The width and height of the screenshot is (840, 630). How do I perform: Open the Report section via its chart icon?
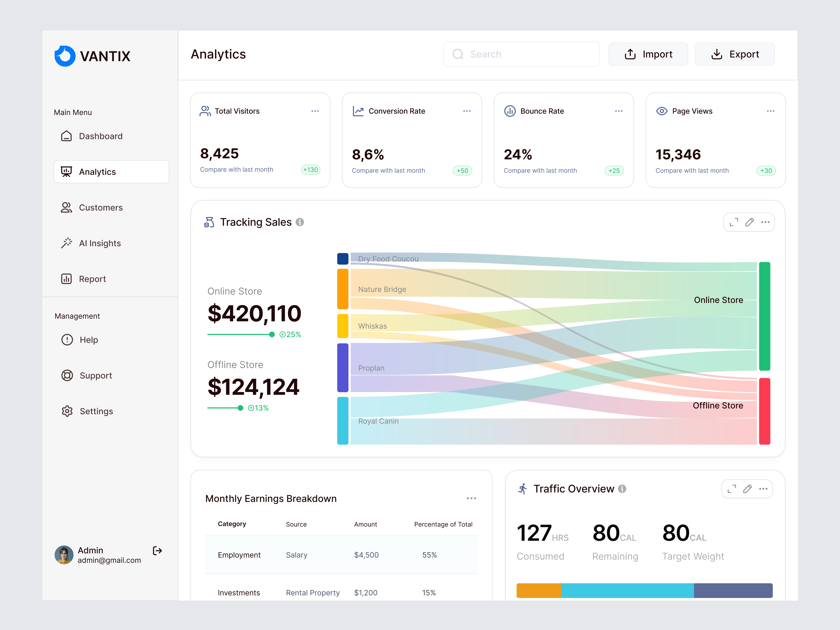click(66, 279)
